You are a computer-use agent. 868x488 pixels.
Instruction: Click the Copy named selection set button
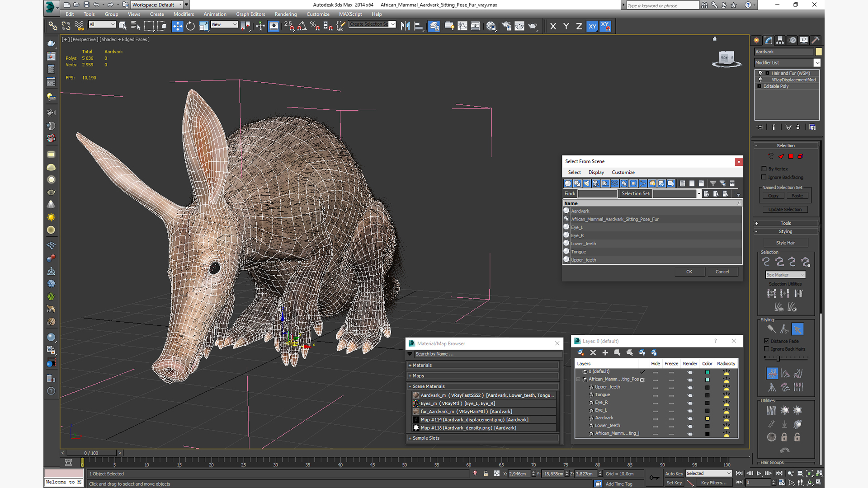[x=773, y=196]
